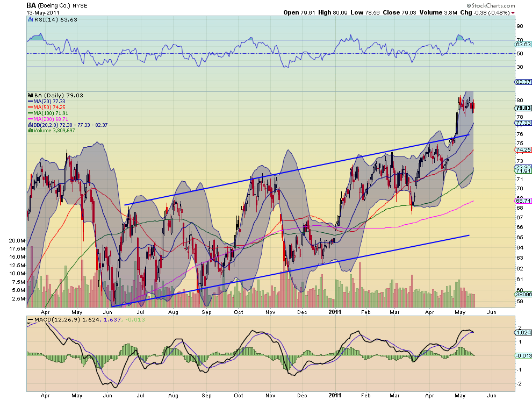Image resolution: width=532 pixels, height=400 pixels.
Task: Click the "BA (Daily) 79.03" legend label
Action: click(x=59, y=95)
